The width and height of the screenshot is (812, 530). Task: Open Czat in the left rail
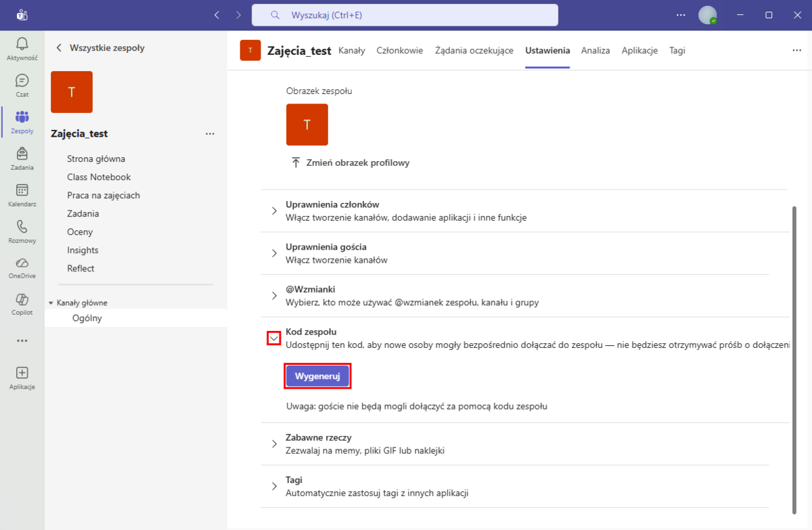(x=22, y=81)
